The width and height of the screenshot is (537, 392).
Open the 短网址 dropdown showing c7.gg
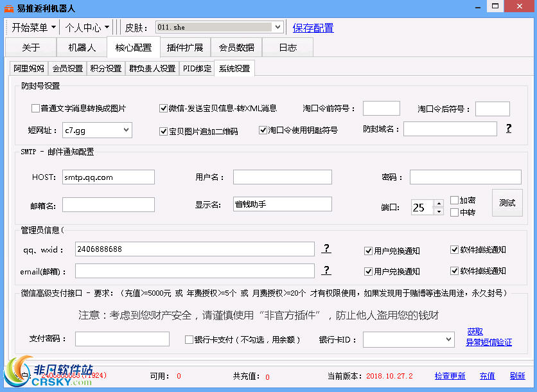coord(125,130)
